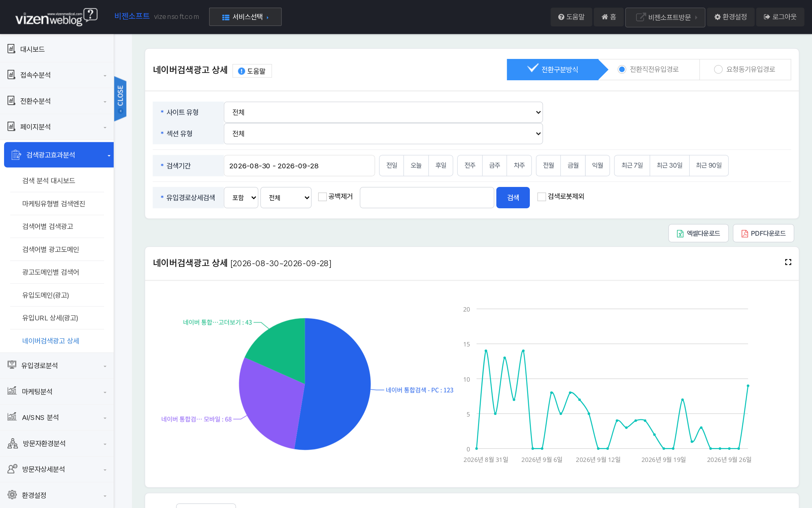Viewport: 812px width, 508px height.
Task: Open the 포함 condition dropdown
Action: [241, 198]
